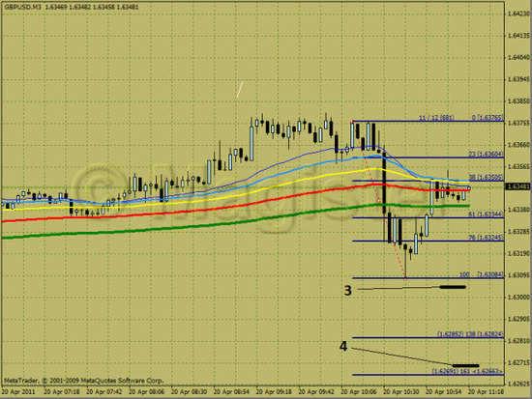Click the annotation number 4

(343, 346)
